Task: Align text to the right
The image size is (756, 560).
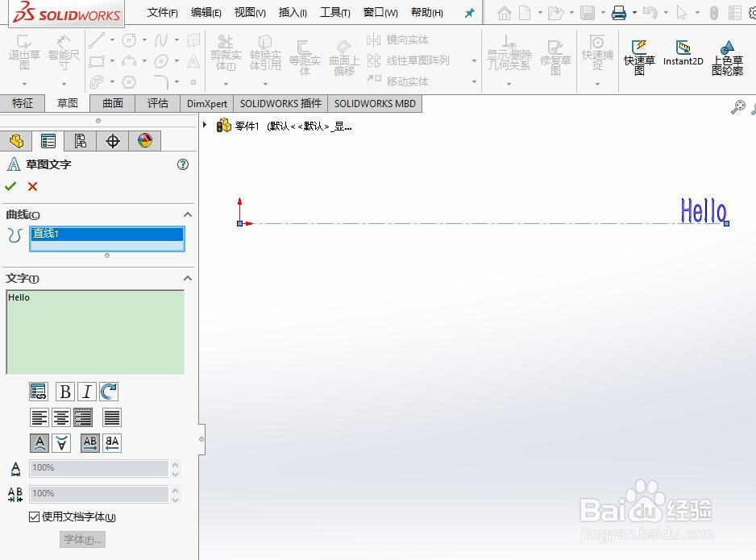Action: (83, 417)
